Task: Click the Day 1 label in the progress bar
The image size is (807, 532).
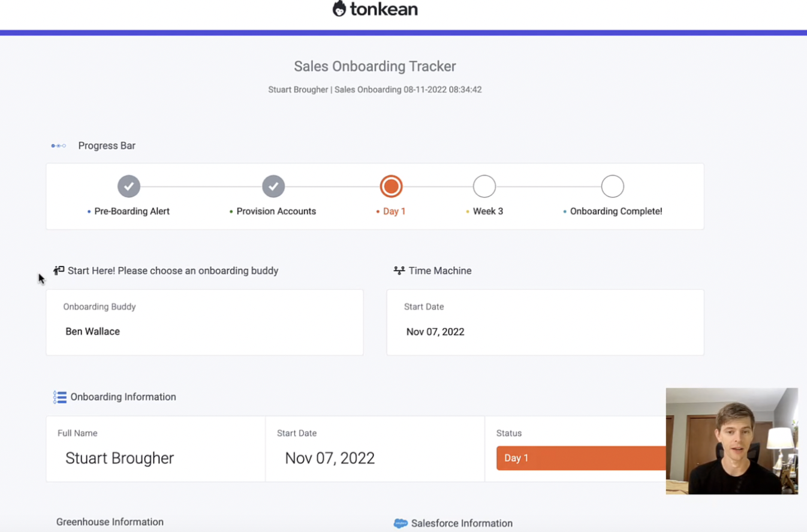Action: pos(395,211)
